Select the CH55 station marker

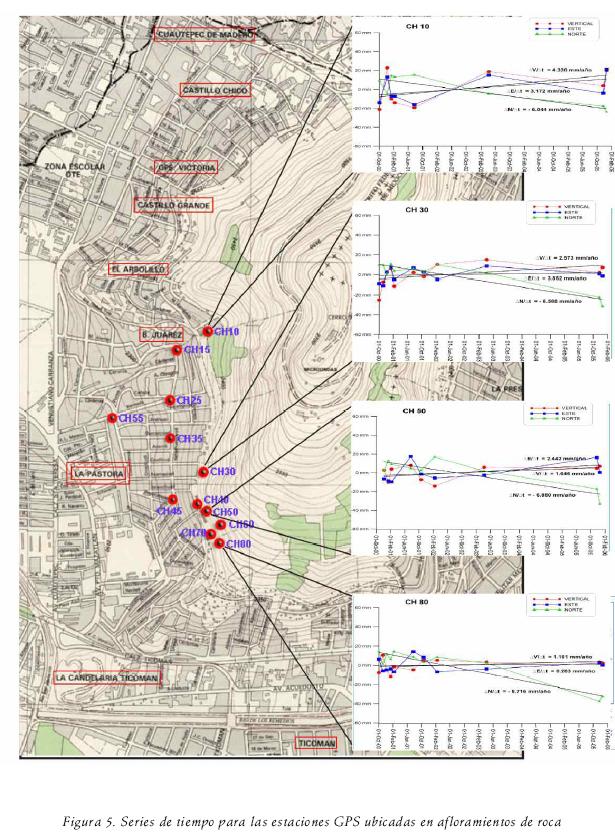click(x=112, y=418)
